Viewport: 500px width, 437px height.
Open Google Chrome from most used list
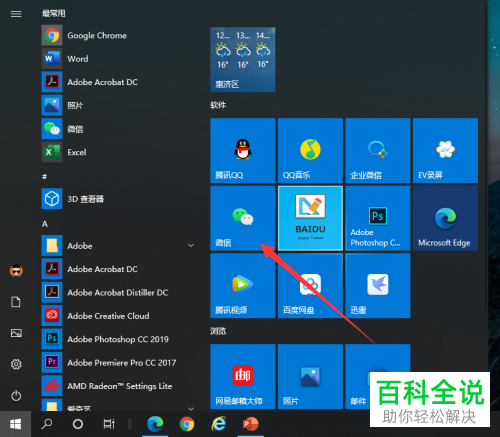pos(118,35)
